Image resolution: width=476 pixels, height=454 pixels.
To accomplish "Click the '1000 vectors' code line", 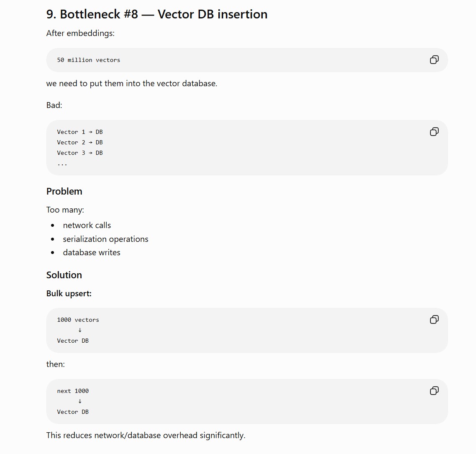I will click(x=78, y=320).
